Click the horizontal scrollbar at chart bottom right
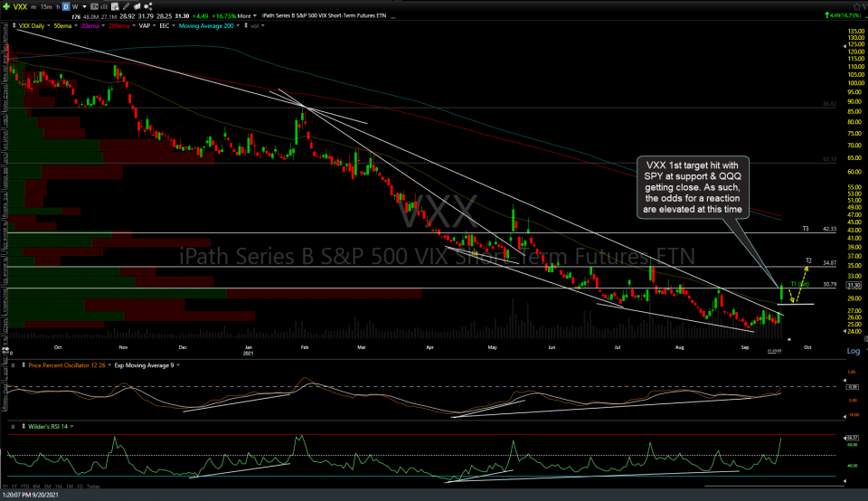The image size is (868, 501). point(775,486)
